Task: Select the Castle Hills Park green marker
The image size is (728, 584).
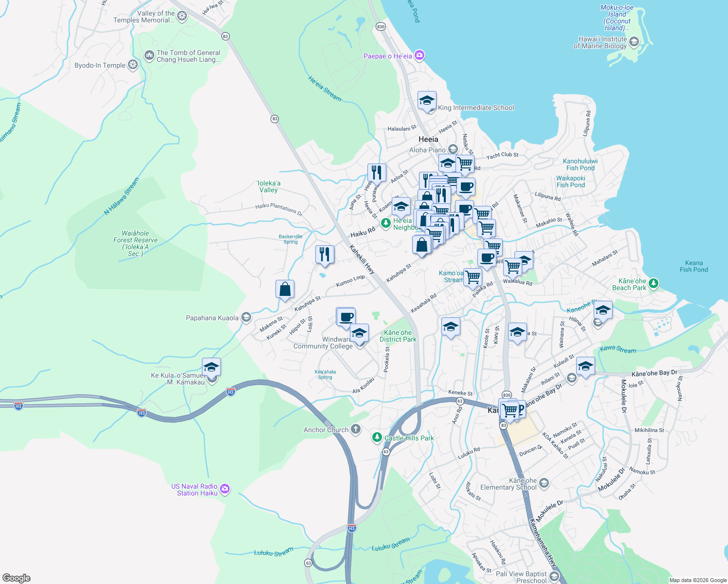Action: pyautogui.click(x=378, y=438)
